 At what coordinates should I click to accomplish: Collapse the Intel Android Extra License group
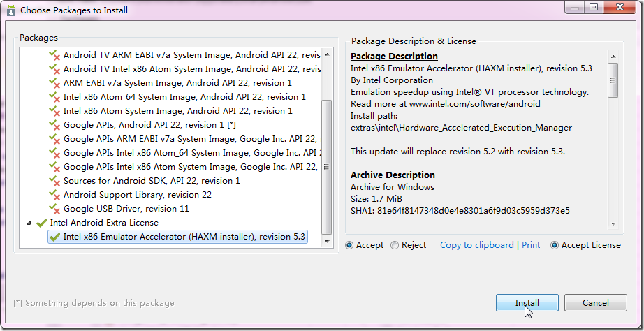click(29, 223)
